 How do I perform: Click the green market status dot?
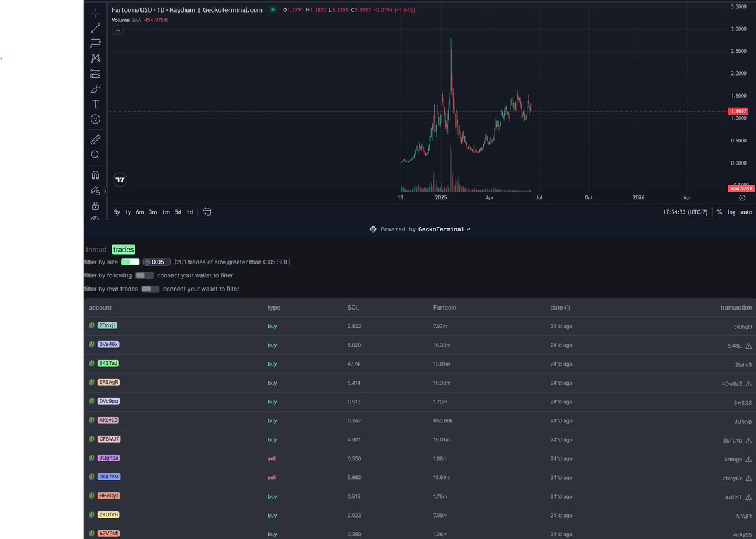pyautogui.click(x=272, y=10)
